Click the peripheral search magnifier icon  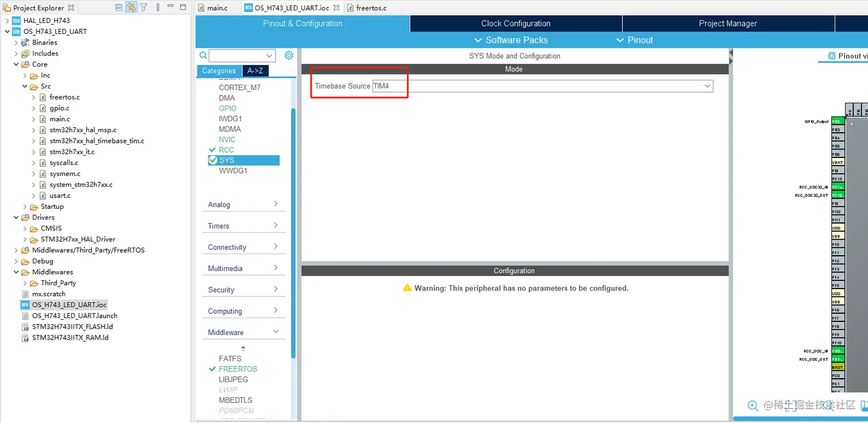pos(203,56)
